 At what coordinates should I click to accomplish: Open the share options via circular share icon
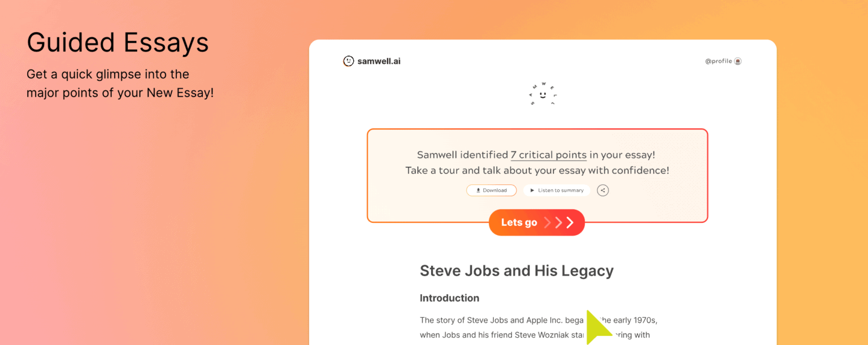click(602, 190)
